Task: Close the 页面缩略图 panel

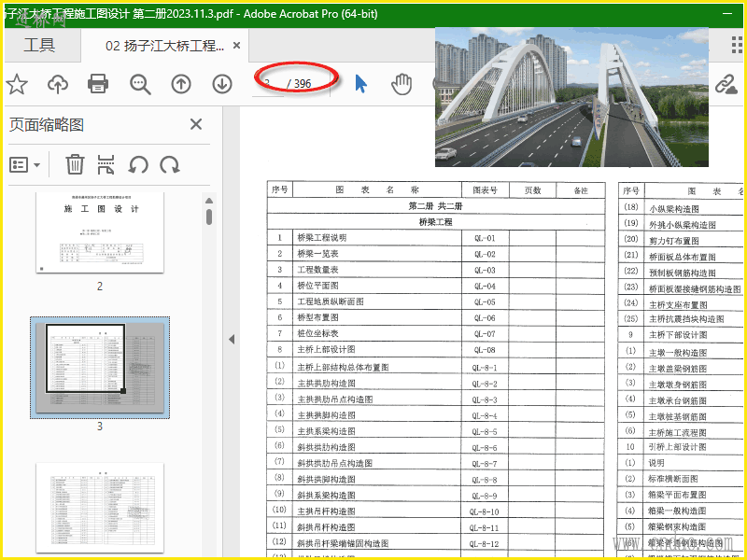Action: coord(196,124)
